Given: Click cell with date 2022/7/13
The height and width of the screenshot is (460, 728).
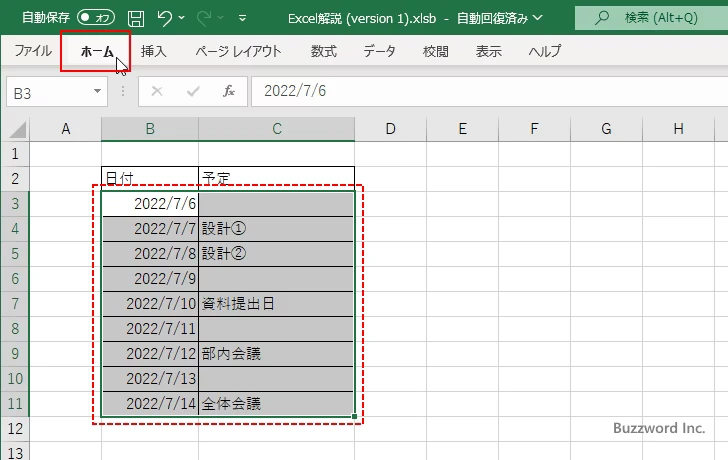Looking at the screenshot, I should pos(150,379).
